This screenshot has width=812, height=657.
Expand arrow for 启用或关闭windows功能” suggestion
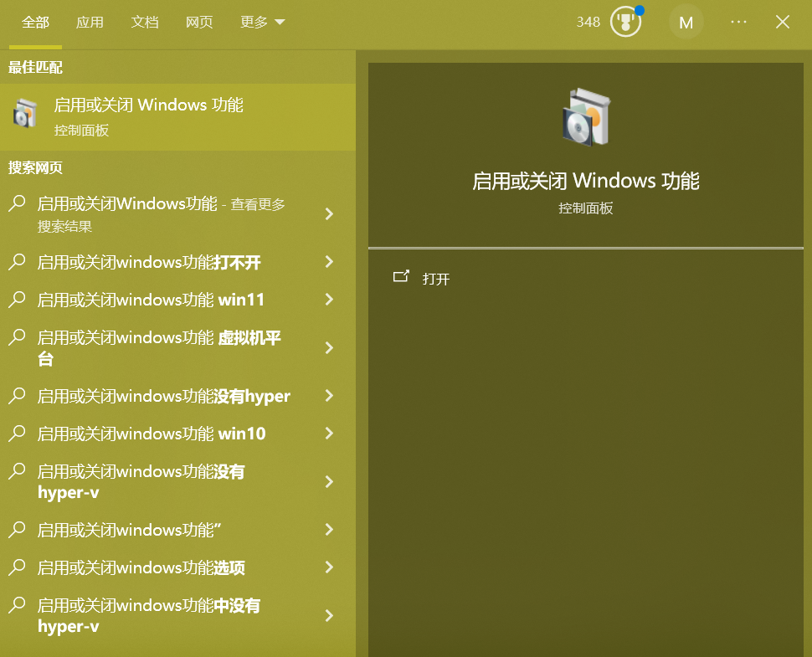(329, 529)
